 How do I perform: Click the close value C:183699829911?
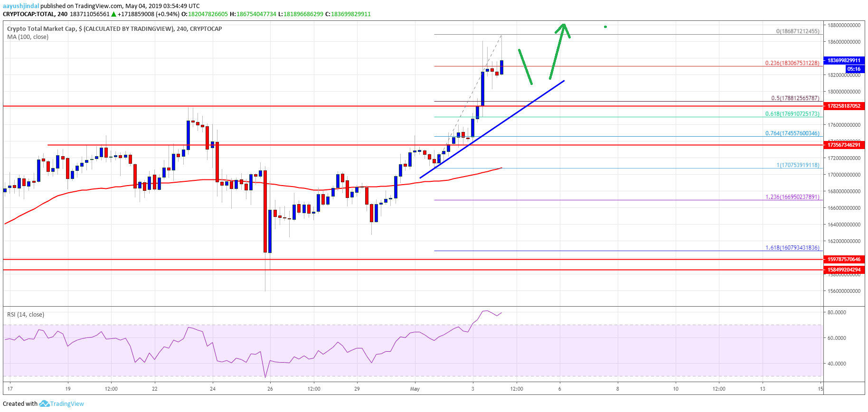(x=348, y=14)
